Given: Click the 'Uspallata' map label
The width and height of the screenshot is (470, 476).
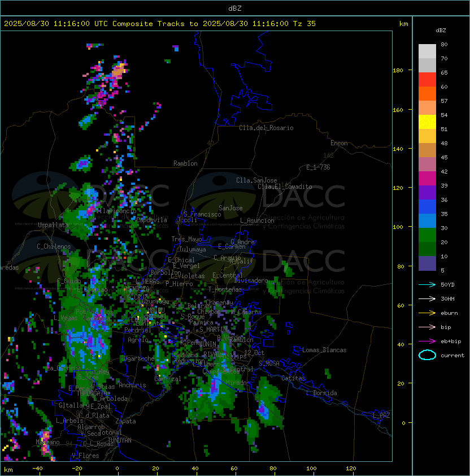Looking at the screenshot, I should point(53,225).
